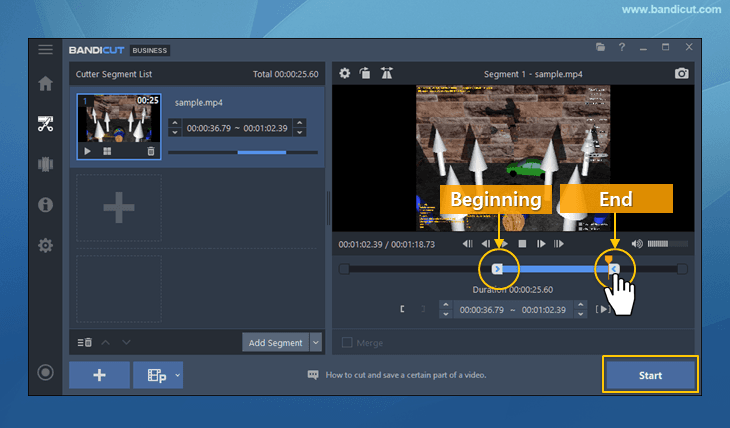Move the segment up with the up arrow
This screenshot has height=428, width=730.
pyautogui.click(x=106, y=342)
